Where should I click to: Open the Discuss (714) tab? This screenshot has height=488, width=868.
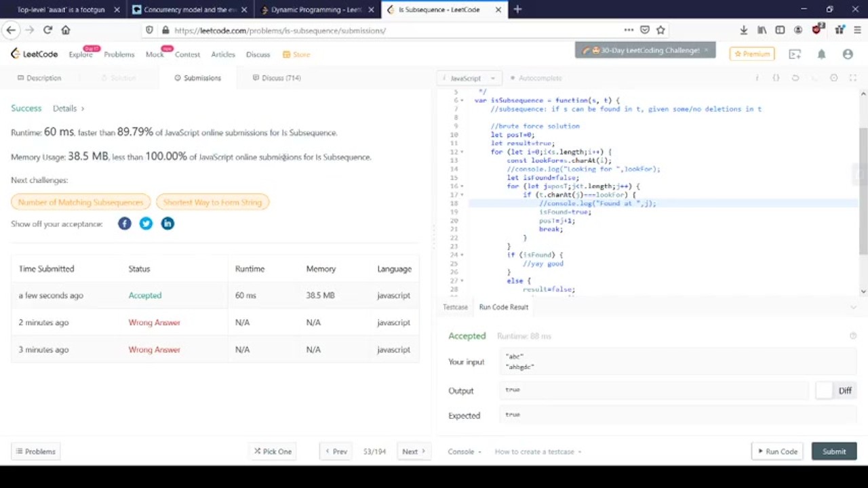[277, 78]
